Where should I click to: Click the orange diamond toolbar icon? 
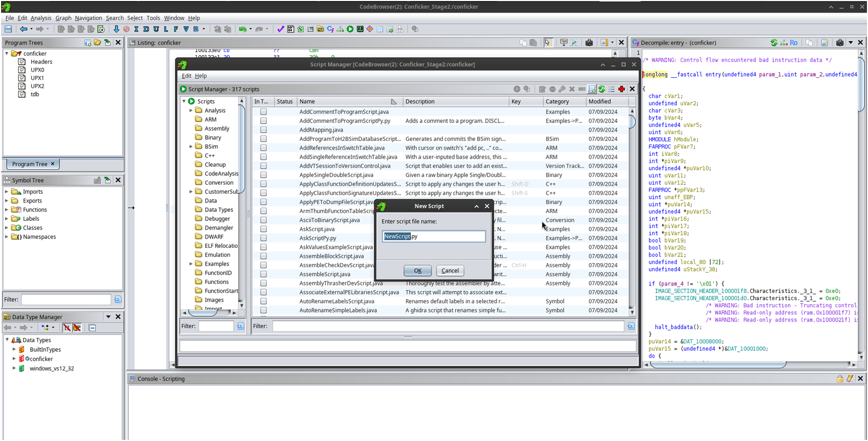370,29
